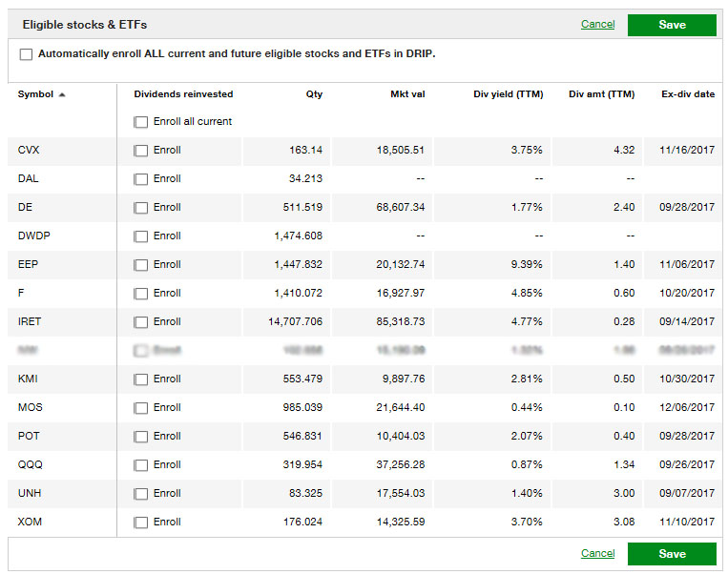Click the Div yield (TTM) header
The image size is (728, 574).
point(508,94)
